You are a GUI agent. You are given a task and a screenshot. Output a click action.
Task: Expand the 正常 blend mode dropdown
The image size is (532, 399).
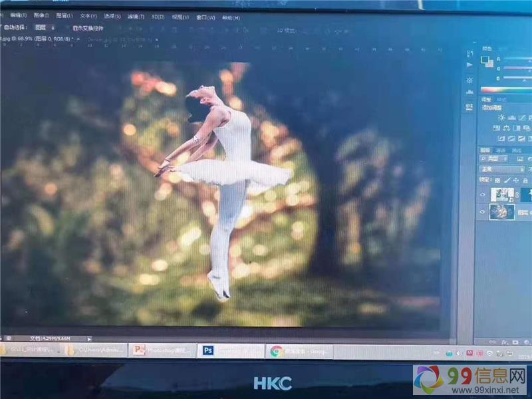503,170
